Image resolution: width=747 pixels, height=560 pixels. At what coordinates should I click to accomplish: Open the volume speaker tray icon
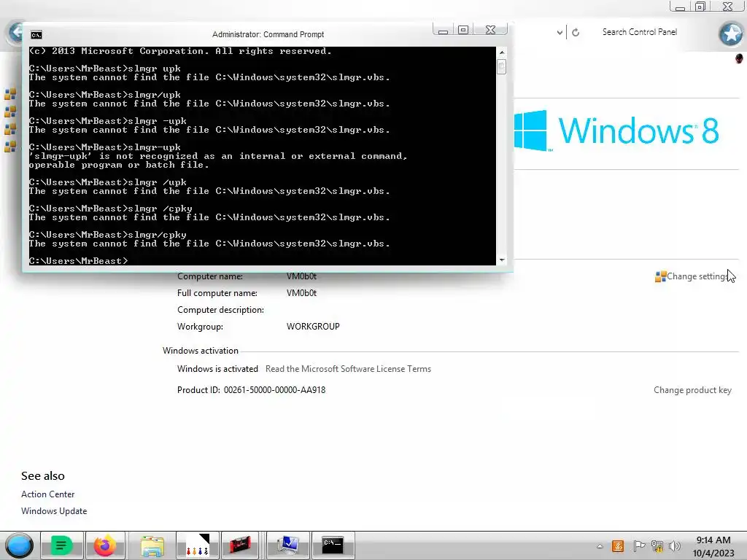point(674,546)
